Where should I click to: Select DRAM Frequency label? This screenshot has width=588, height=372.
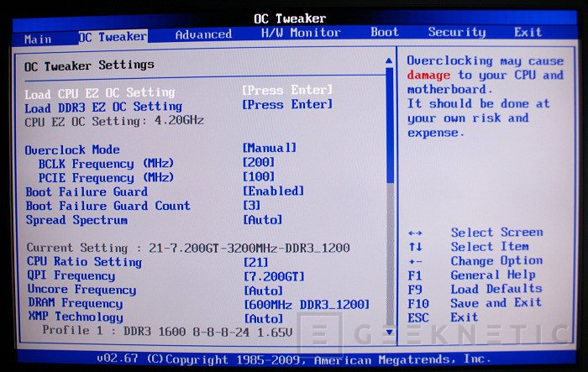76,303
